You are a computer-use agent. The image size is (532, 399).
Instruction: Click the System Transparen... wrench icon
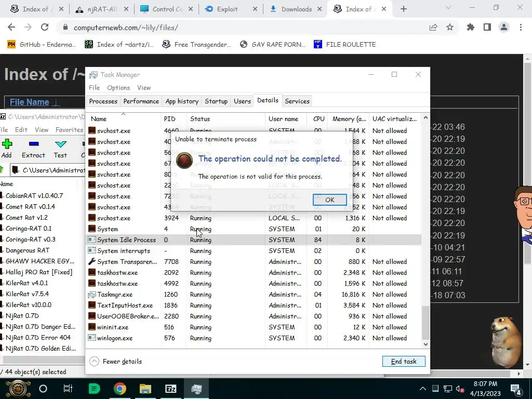pyautogui.click(x=92, y=262)
